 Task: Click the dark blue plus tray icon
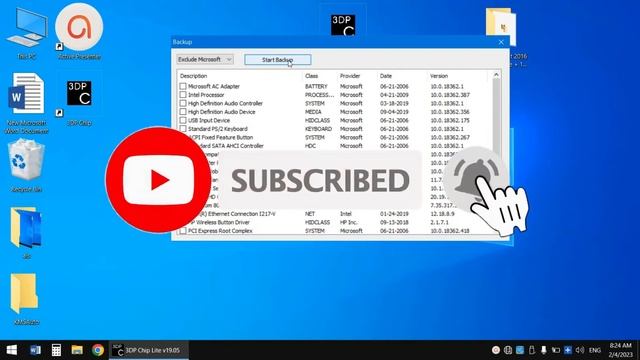[x=568, y=350]
